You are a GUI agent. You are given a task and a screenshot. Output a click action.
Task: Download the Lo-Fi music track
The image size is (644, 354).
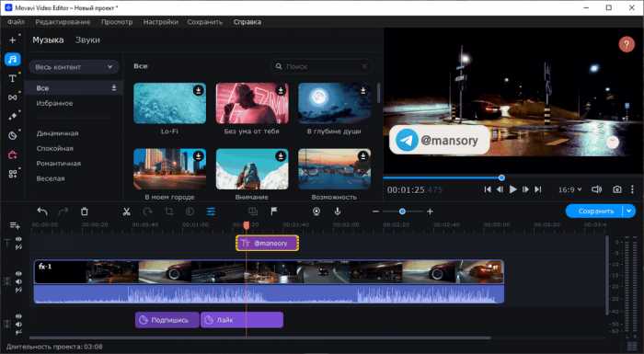[199, 90]
